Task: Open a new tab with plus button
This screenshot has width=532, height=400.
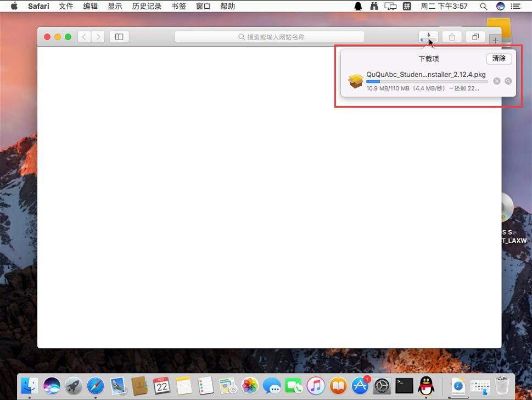Action: (x=495, y=41)
